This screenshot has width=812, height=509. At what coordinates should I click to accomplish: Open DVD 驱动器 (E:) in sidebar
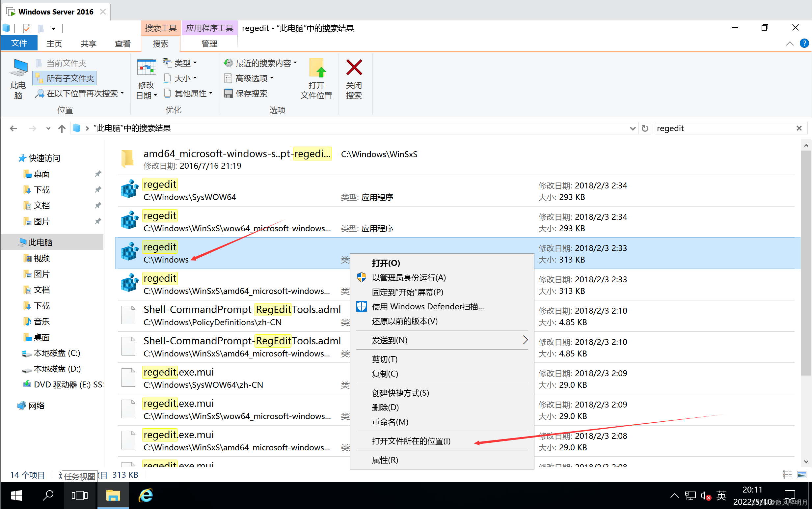(63, 384)
